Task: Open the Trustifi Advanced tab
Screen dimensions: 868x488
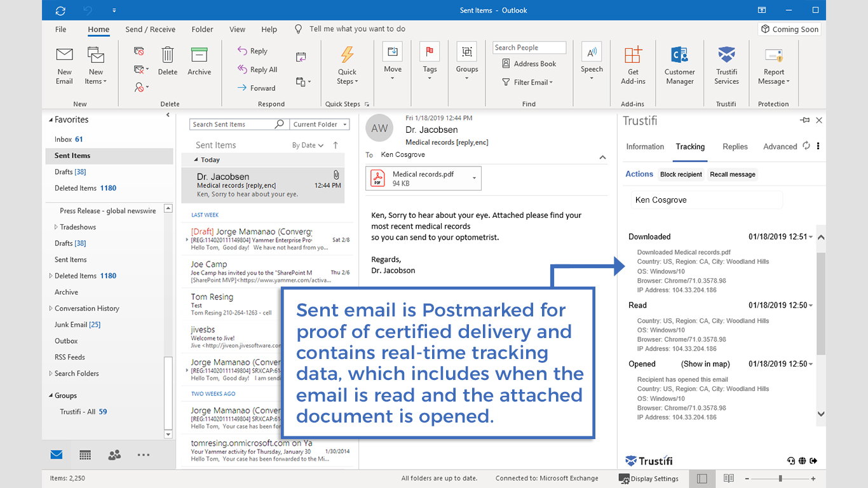Action: coord(780,147)
